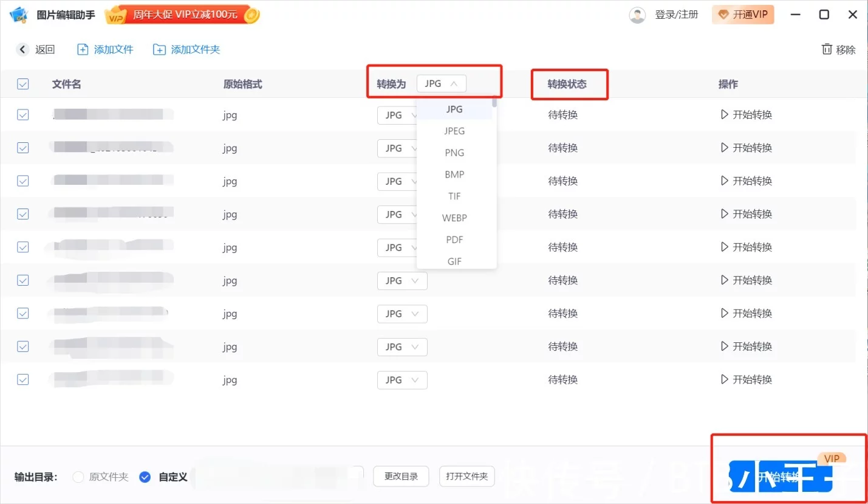Open the ninth row JPG dropdown
This screenshot has height=504, width=868.
[x=402, y=380]
